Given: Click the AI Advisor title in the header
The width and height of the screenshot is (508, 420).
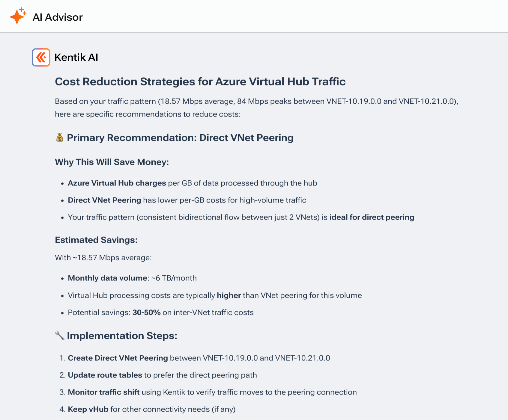Looking at the screenshot, I should 58,17.
